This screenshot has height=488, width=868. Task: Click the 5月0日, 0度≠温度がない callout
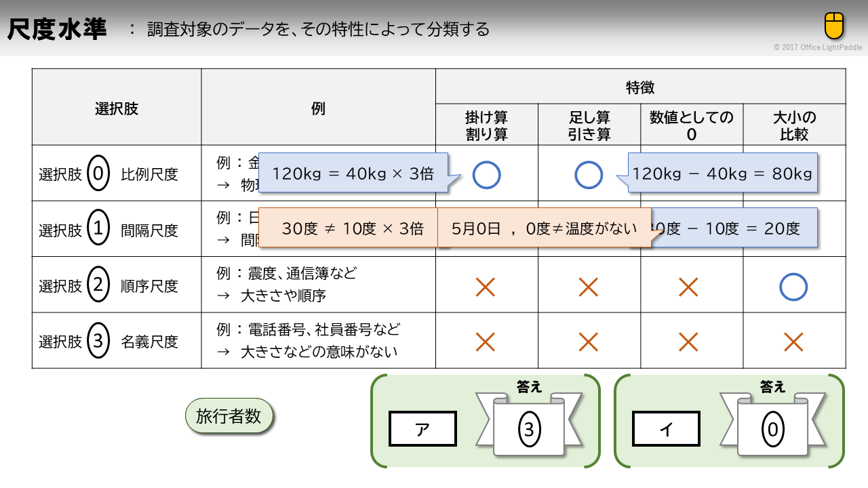pyautogui.click(x=545, y=228)
